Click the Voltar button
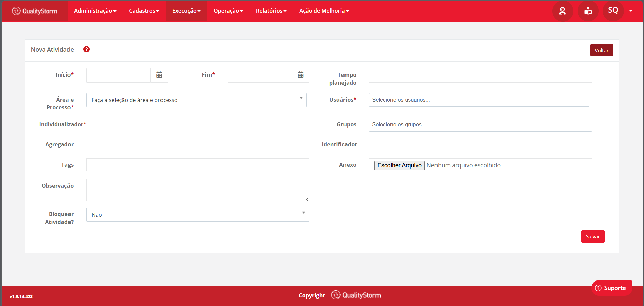Screen dimensions: 644x306 pos(602,50)
